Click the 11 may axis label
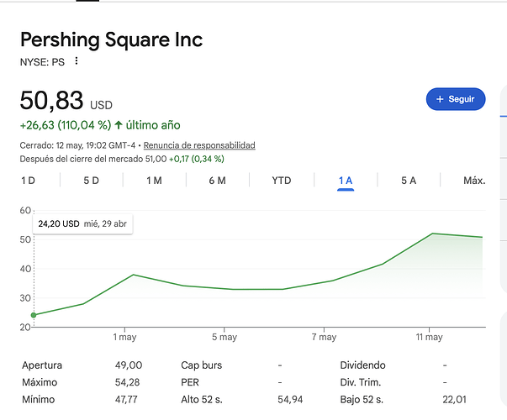Image resolution: width=507 pixels, height=420 pixels. point(429,338)
